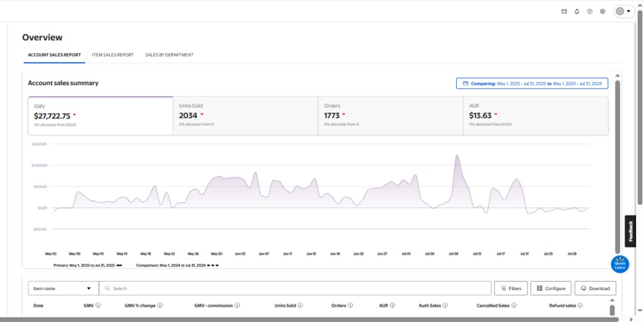Screen dimensions: 644x322
Task: Open the Quick Learn bubble
Action: pyautogui.click(x=620, y=265)
